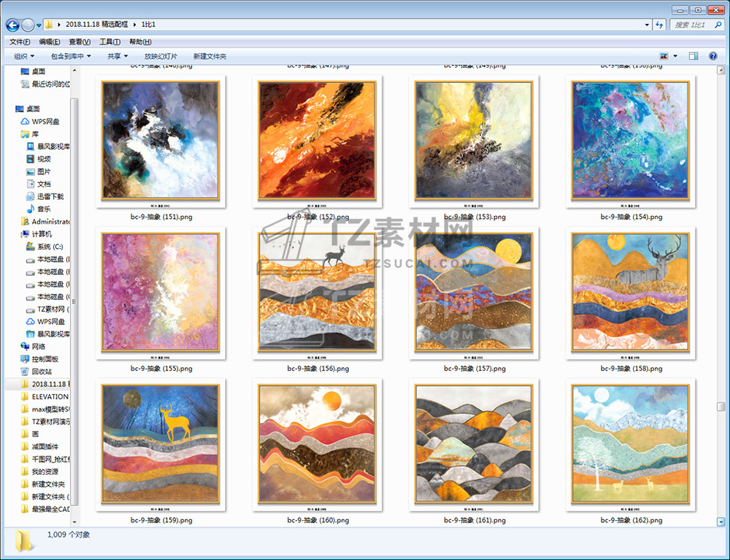
Task: Toggle the preview pane icon
Action: coord(693,56)
